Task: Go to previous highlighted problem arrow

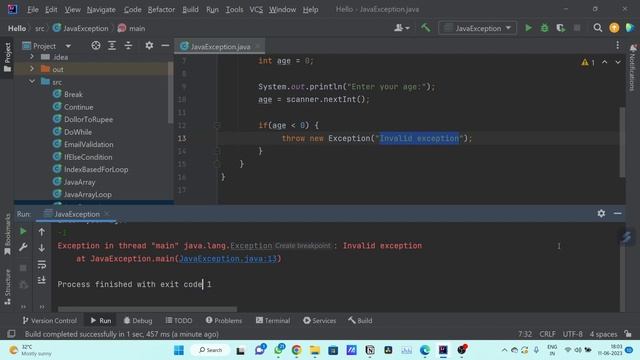Action: [604, 62]
